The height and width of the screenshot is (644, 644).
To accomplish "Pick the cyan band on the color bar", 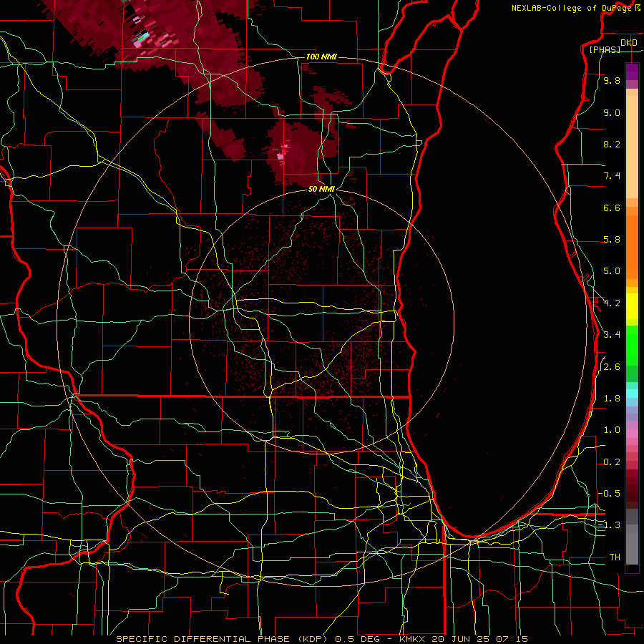I will click(632, 394).
